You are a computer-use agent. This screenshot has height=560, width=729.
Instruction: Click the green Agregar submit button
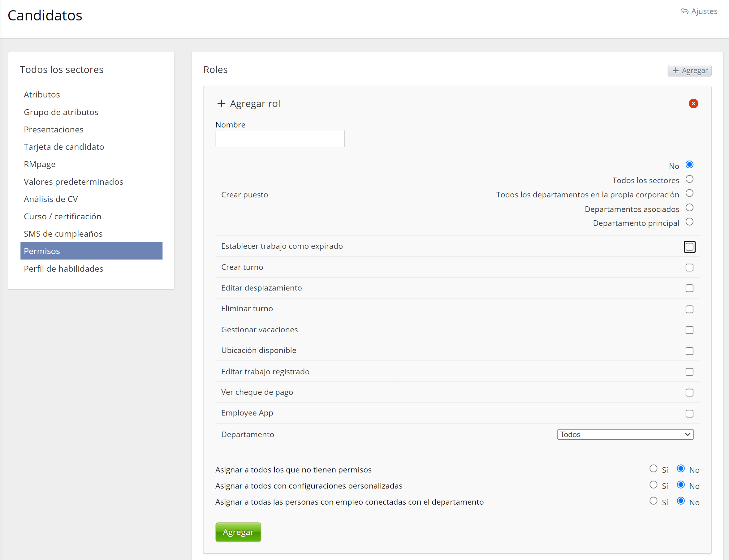click(238, 532)
